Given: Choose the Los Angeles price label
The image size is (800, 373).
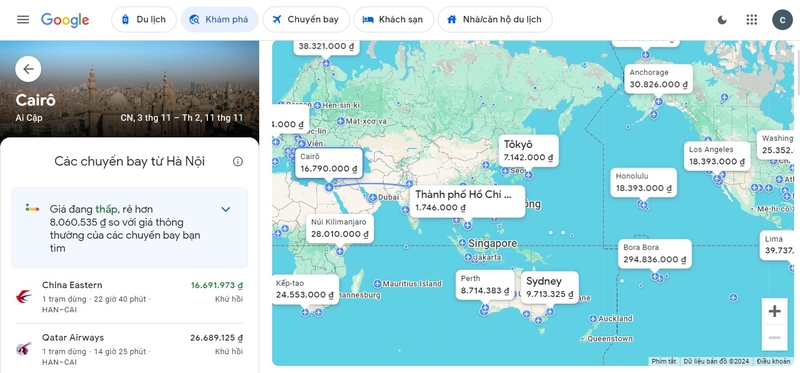Looking at the screenshot, I should tap(717, 156).
